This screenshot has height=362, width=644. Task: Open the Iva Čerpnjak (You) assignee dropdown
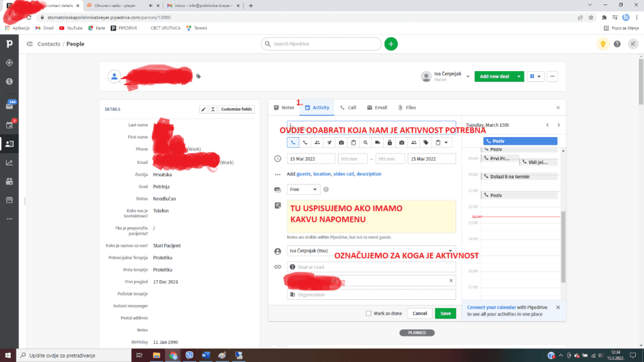[x=371, y=251]
